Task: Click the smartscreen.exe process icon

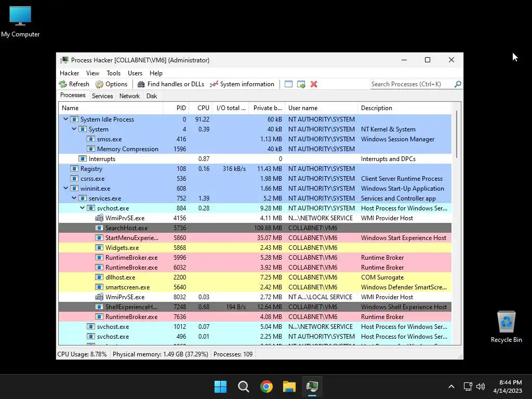Action: [x=99, y=287]
